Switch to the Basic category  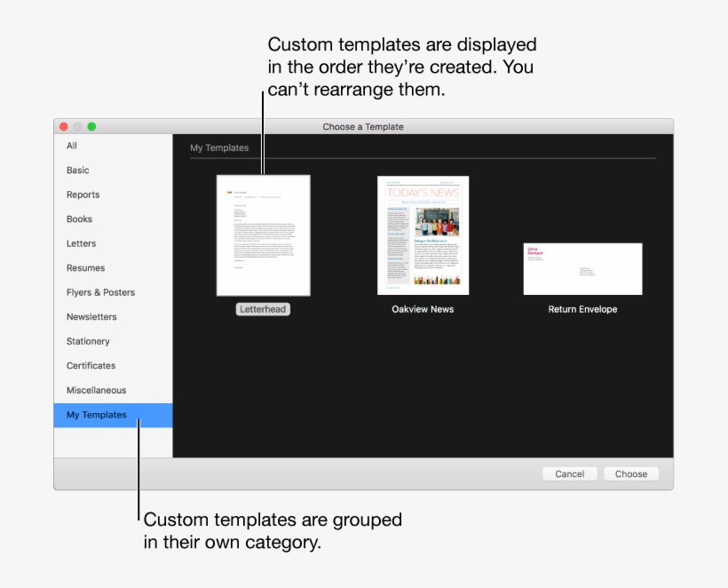pyautogui.click(x=78, y=170)
